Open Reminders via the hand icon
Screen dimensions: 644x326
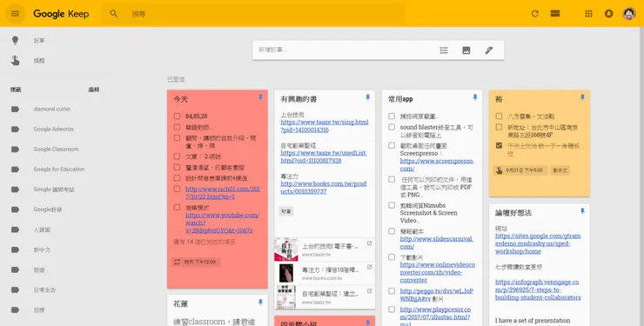pos(15,60)
